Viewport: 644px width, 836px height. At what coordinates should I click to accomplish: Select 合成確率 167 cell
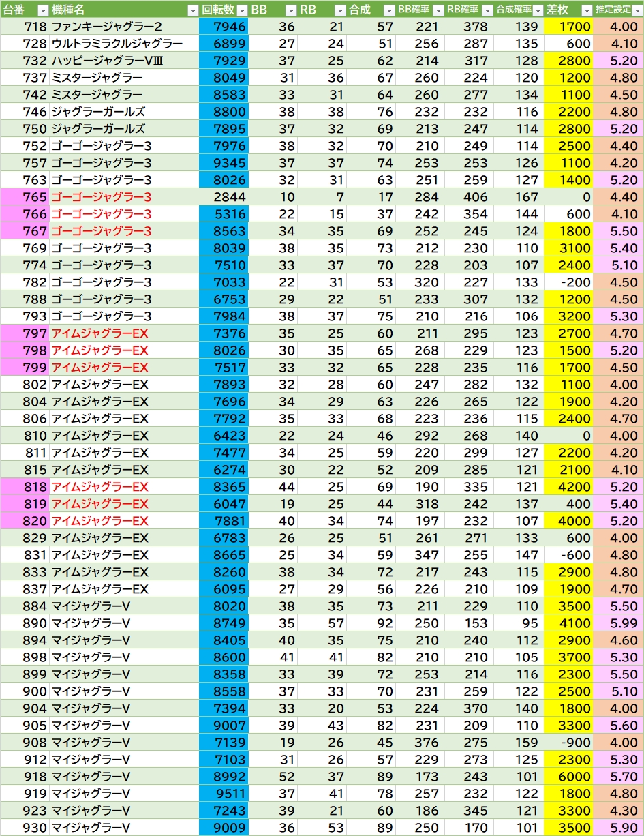519,197
